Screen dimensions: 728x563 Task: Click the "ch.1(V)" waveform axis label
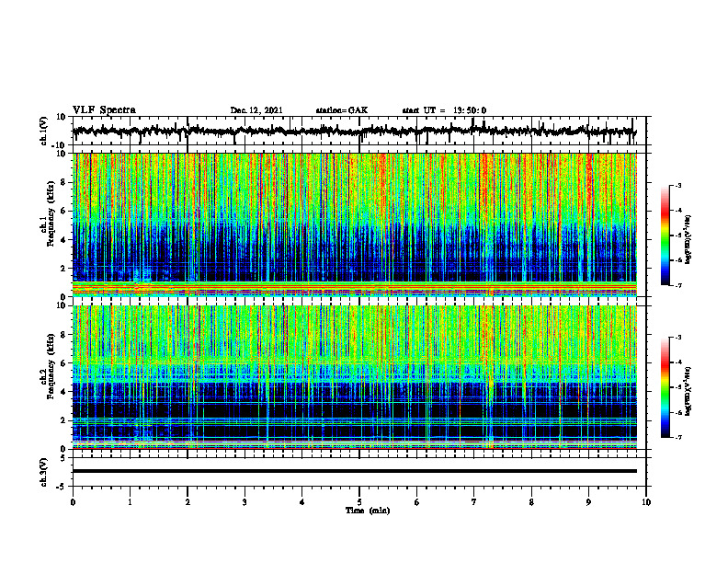44,131
